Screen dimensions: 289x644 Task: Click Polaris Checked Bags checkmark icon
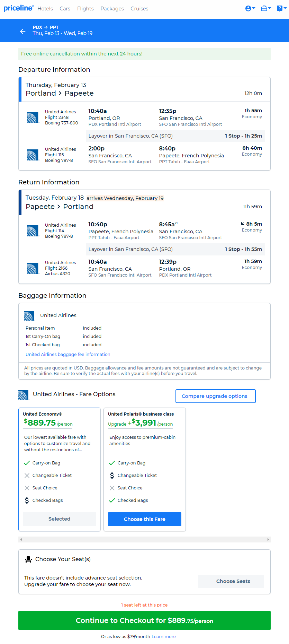click(112, 501)
